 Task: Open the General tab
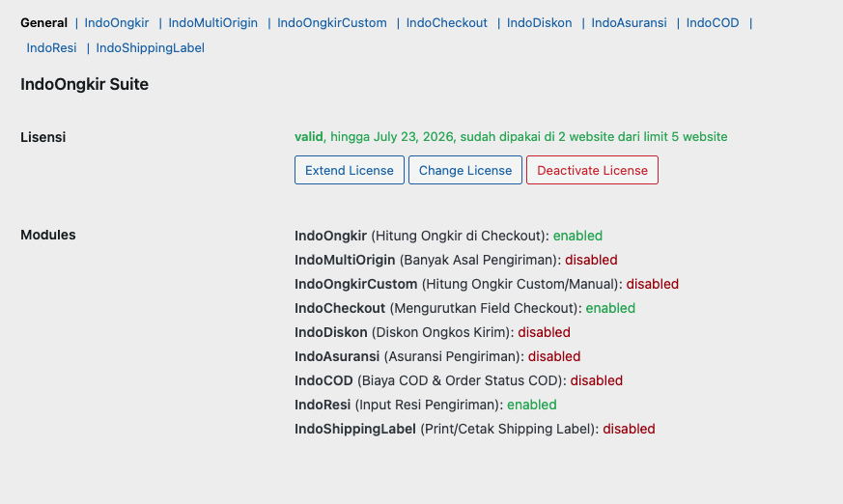point(43,22)
